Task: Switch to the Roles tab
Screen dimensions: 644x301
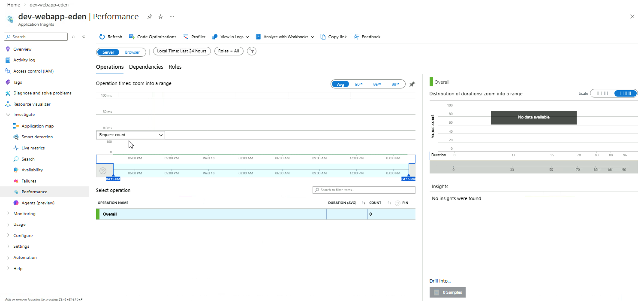Action: (175, 67)
